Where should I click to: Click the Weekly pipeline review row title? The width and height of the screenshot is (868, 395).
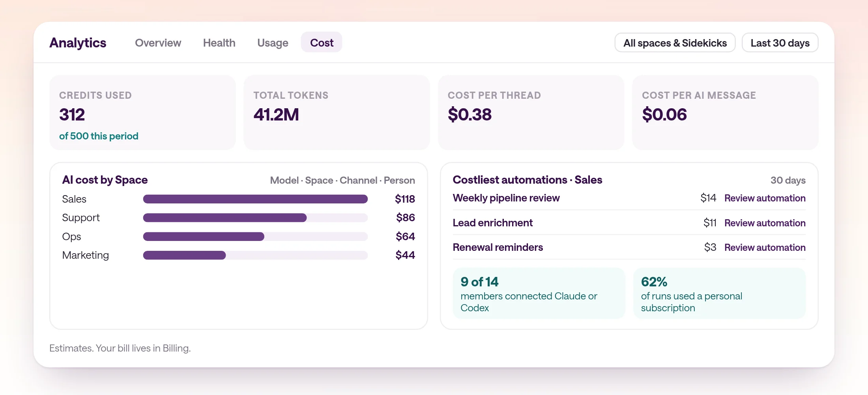[506, 198]
